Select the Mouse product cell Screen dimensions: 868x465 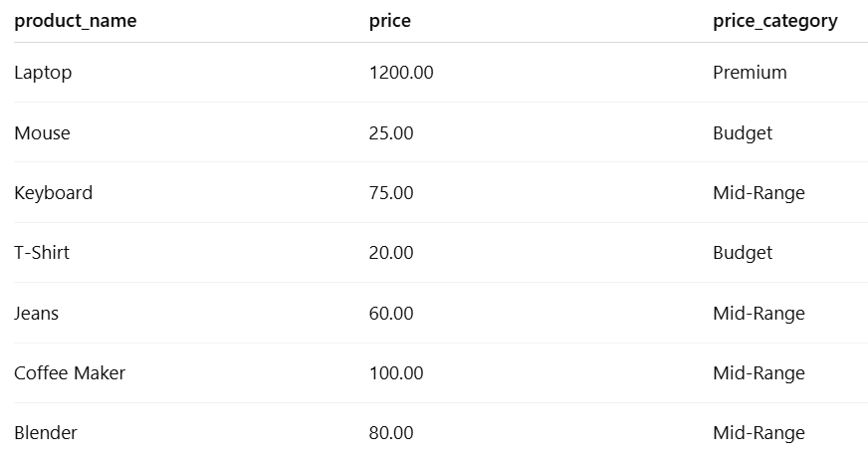(42, 133)
